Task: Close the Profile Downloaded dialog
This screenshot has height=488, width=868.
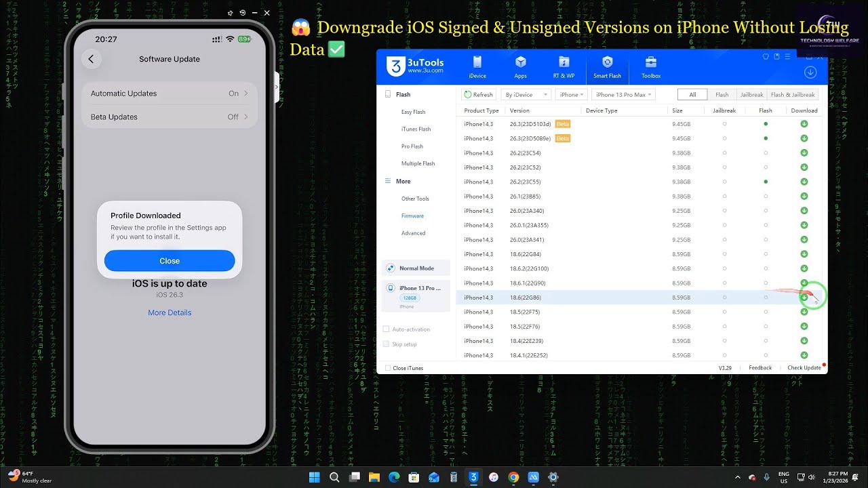Action: [x=170, y=261]
